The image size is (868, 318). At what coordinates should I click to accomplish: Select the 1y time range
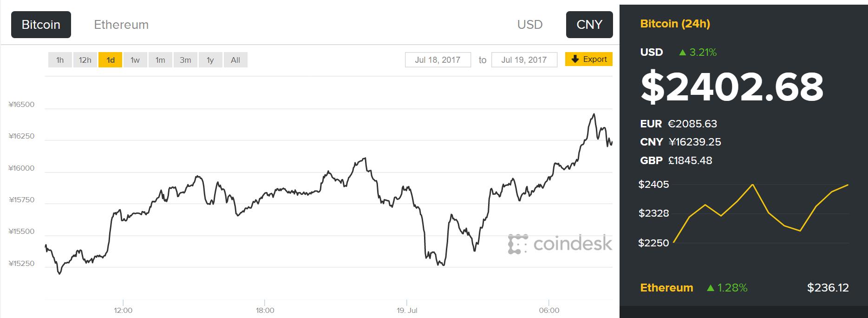pos(210,60)
